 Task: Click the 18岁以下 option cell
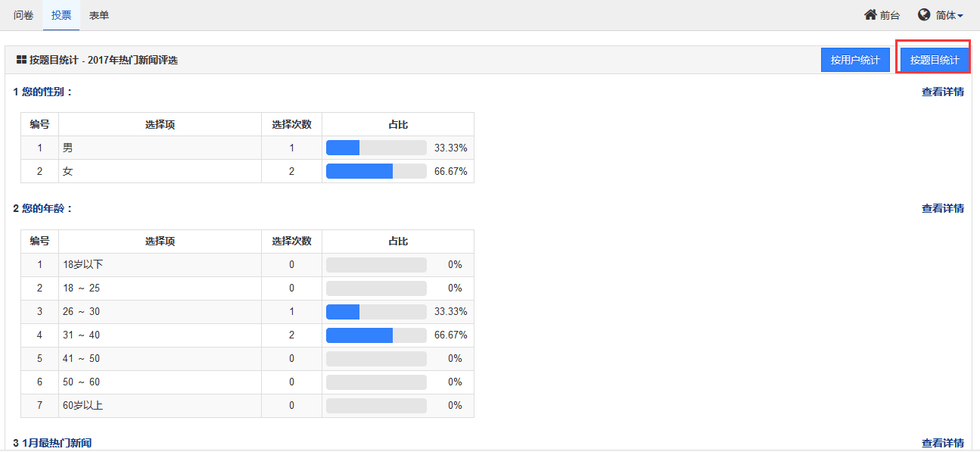click(160, 265)
